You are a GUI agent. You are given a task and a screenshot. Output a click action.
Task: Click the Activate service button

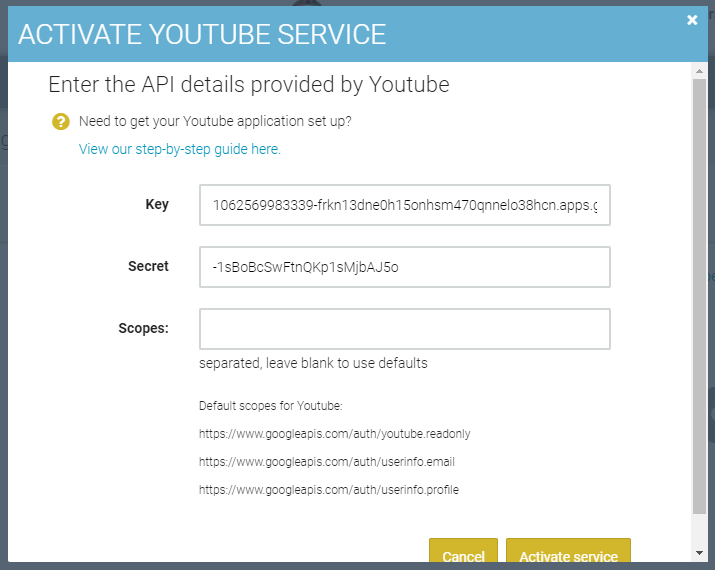[x=568, y=551]
